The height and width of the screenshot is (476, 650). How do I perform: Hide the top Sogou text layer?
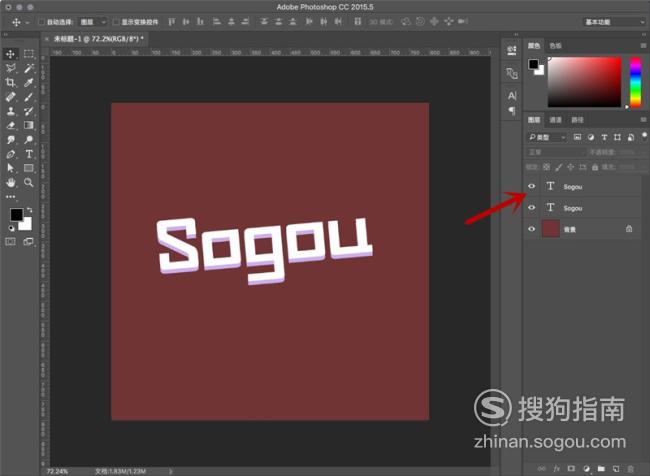pyautogui.click(x=531, y=186)
